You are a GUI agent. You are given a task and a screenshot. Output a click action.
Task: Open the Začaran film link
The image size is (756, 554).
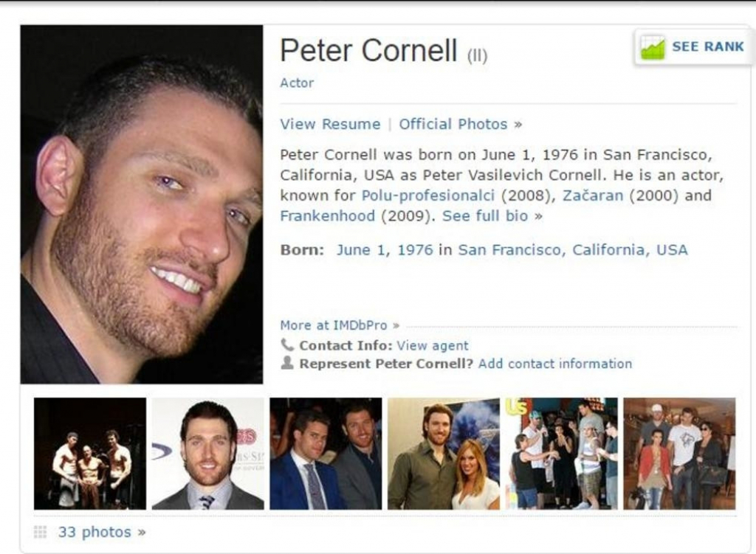tap(593, 195)
